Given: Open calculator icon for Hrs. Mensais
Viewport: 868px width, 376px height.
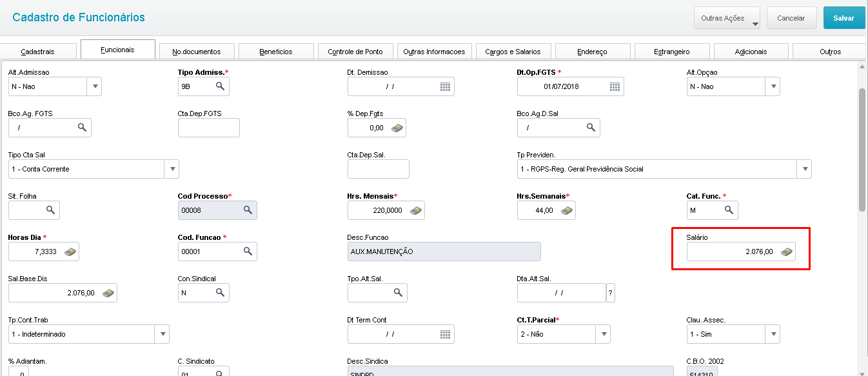Looking at the screenshot, I should 416,210.
